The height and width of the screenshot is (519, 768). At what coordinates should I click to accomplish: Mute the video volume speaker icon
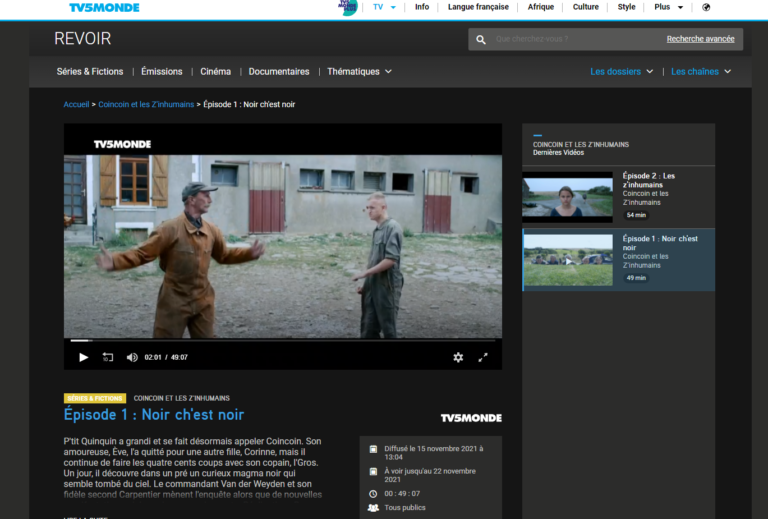click(132, 357)
